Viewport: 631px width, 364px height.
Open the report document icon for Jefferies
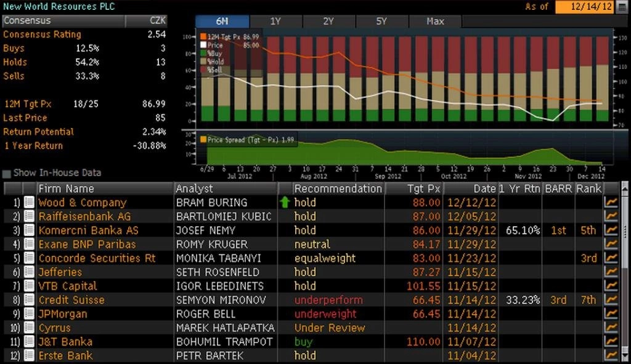(x=29, y=272)
